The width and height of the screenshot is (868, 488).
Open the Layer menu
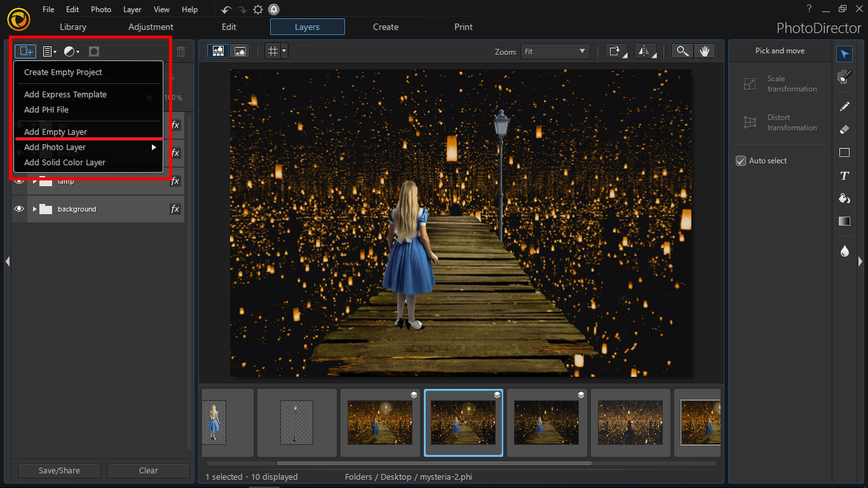[x=132, y=10]
